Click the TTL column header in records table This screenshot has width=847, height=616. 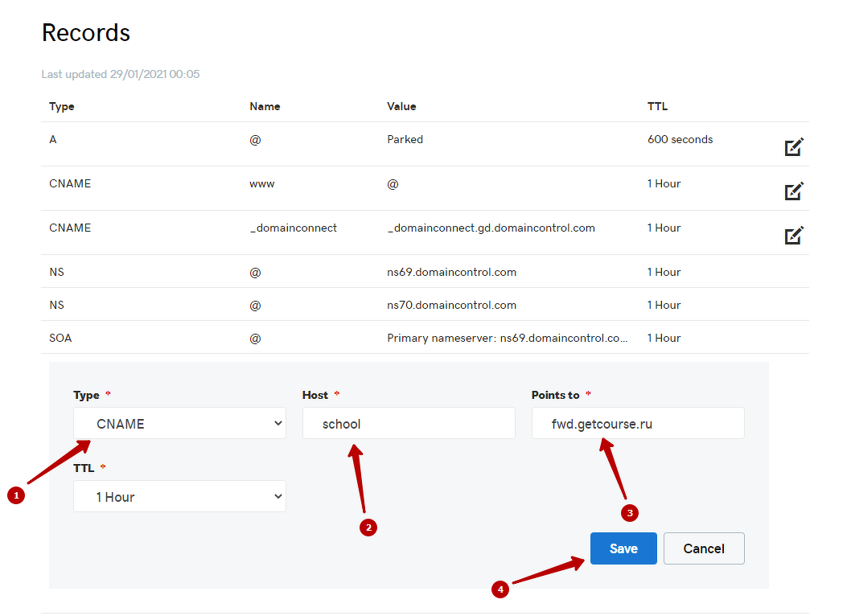657,106
